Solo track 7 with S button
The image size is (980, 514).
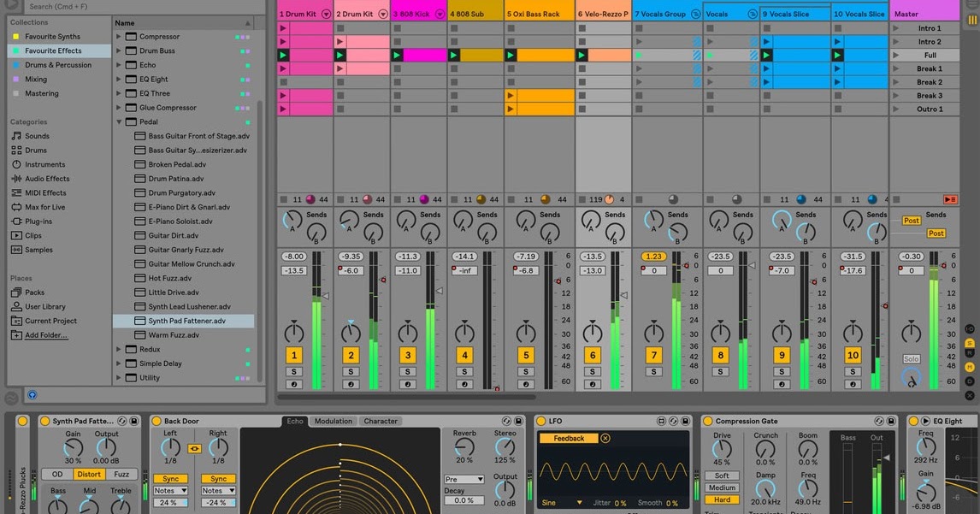pos(653,371)
